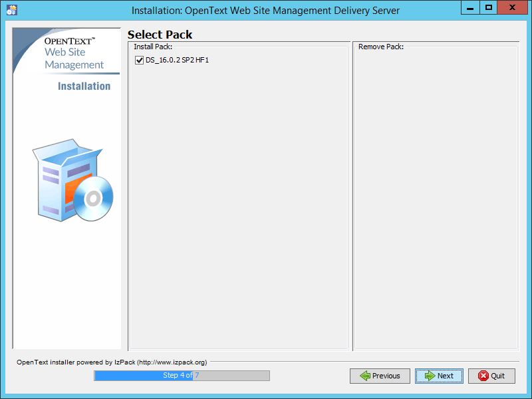This screenshot has width=532, height=399.
Task: Maximize the installer window
Action: coord(489,8)
